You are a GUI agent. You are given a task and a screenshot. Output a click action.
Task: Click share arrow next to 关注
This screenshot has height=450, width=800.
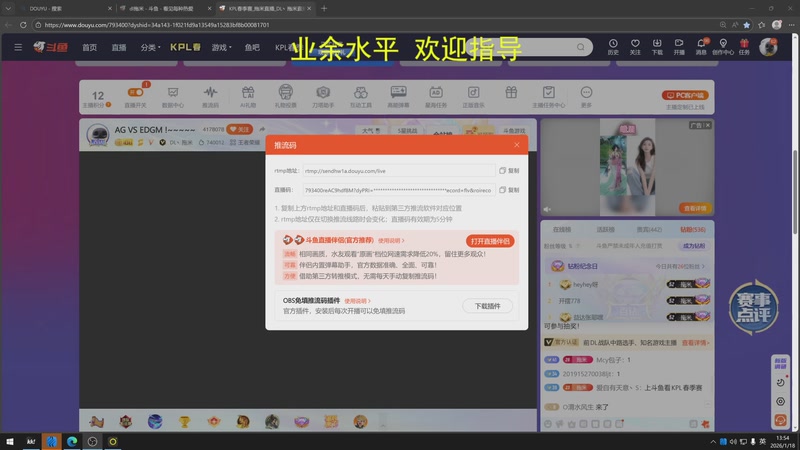(x=262, y=130)
